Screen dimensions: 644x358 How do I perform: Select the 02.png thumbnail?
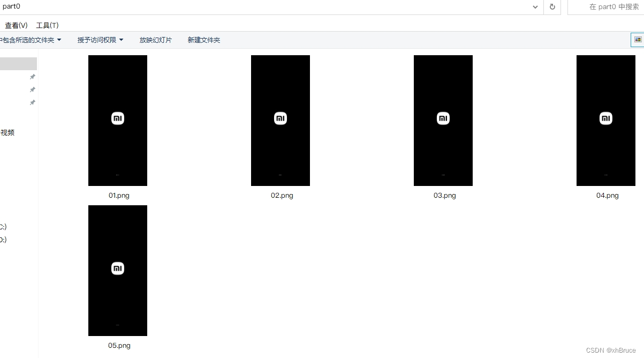click(x=281, y=121)
